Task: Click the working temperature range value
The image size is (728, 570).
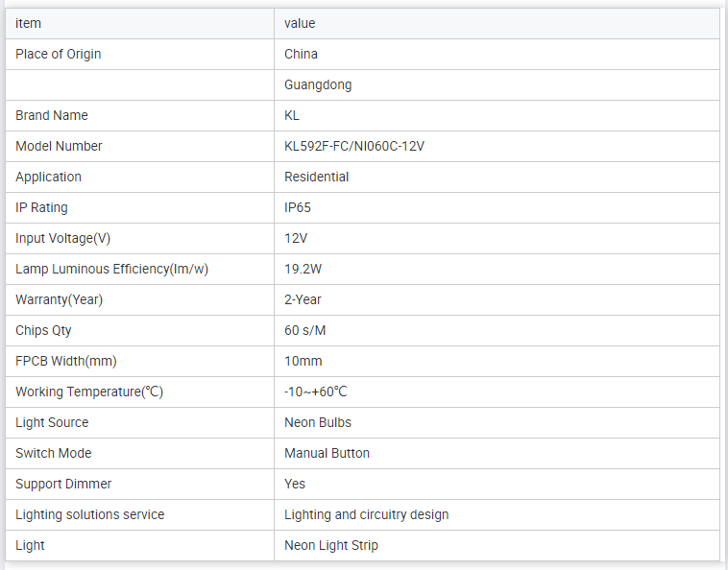Action: [x=315, y=392]
